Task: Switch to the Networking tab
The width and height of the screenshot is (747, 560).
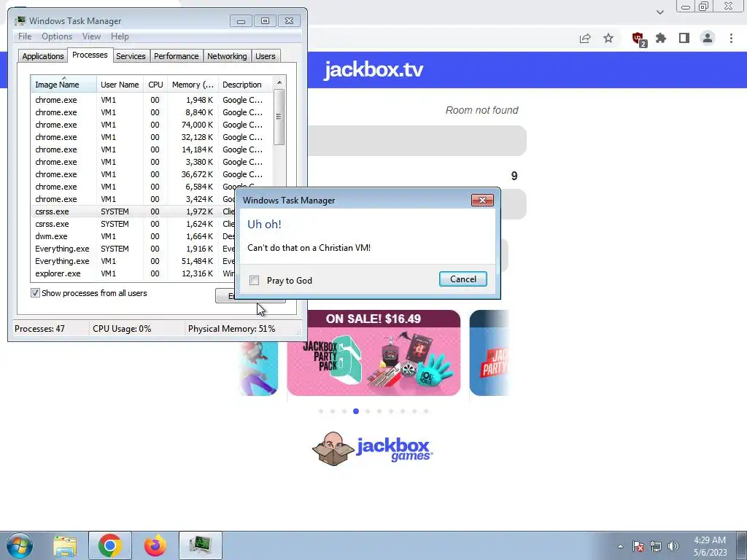Action: pos(228,56)
